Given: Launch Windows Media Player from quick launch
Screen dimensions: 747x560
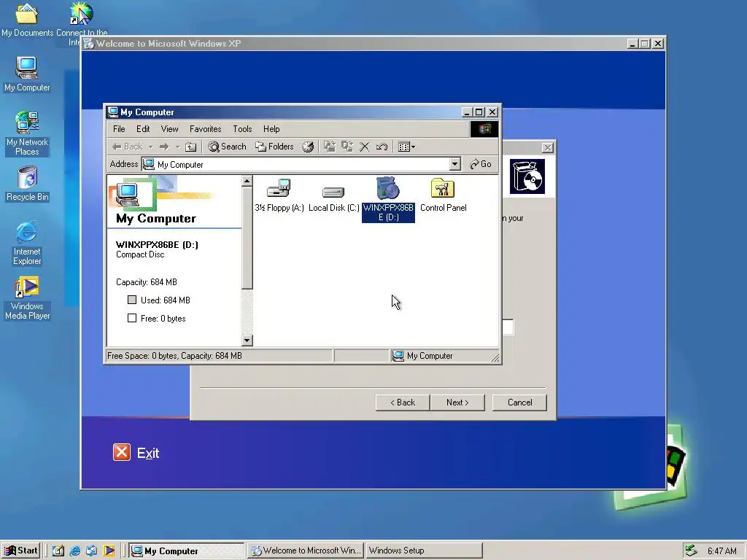Looking at the screenshot, I should [109, 551].
